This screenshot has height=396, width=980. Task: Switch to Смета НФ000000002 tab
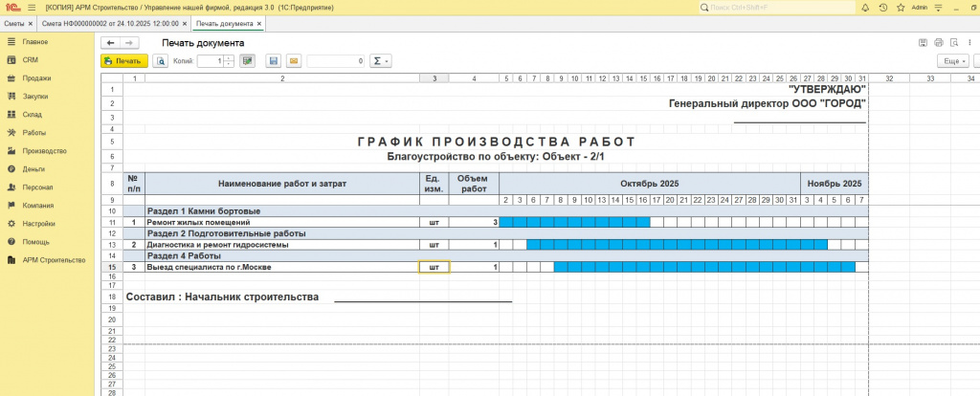[110, 23]
